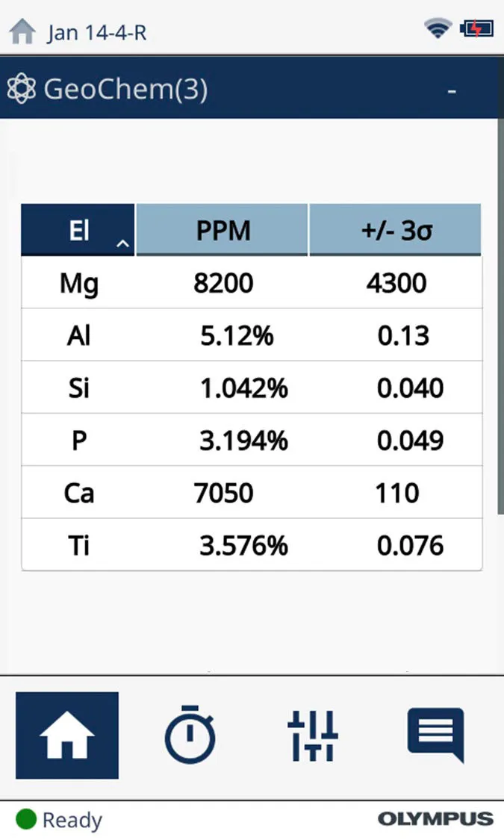Screen dimensions: 504x840
Task: Open the Home tab in bottom navigation
Action: point(66,735)
